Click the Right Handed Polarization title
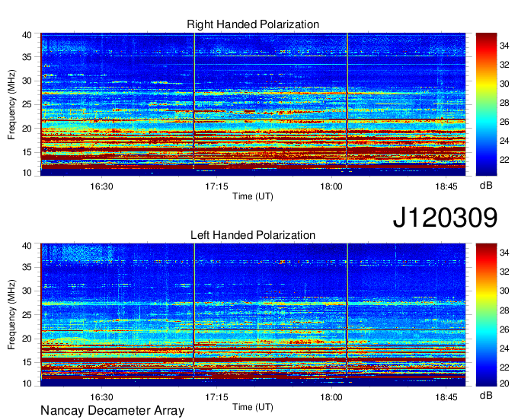The width and height of the screenshot is (518, 420). pyautogui.click(x=253, y=24)
